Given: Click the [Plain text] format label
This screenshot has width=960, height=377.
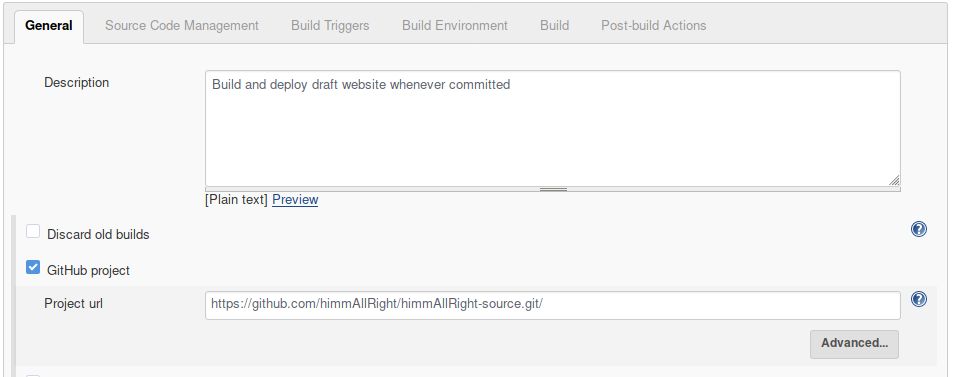Looking at the screenshot, I should tap(236, 200).
